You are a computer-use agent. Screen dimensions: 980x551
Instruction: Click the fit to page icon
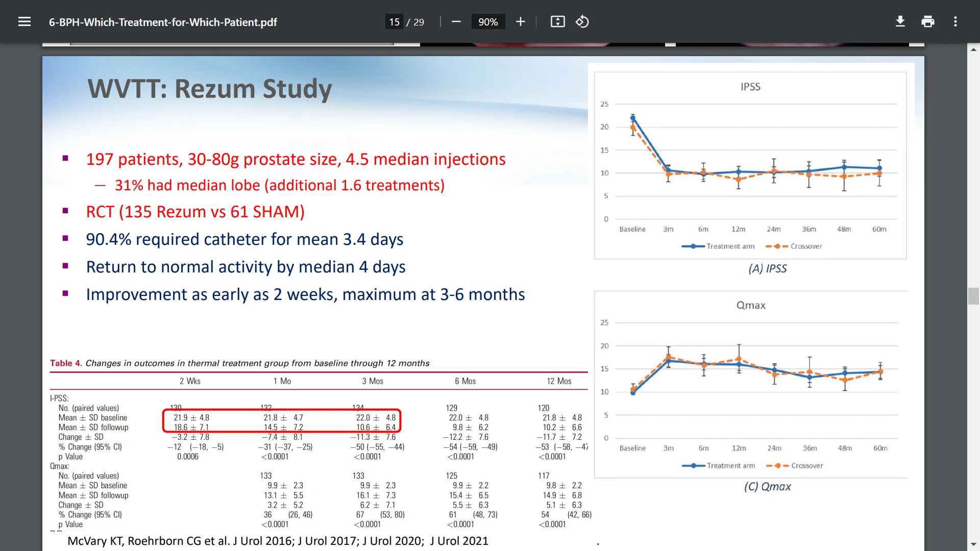(x=557, y=22)
